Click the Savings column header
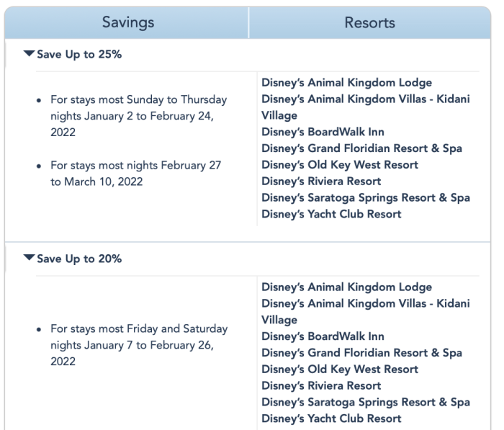 (127, 23)
